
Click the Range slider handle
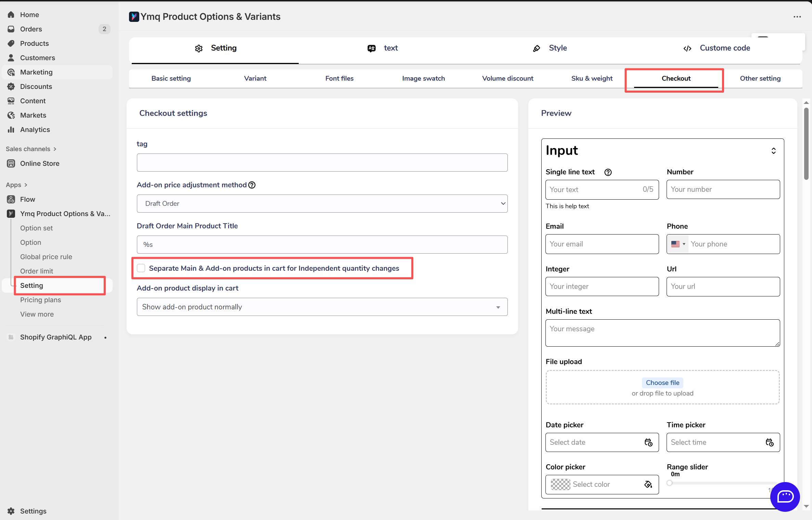point(669,483)
